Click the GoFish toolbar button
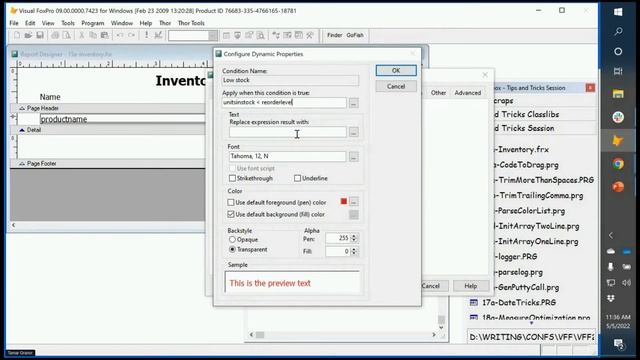 tap(355, 36)
